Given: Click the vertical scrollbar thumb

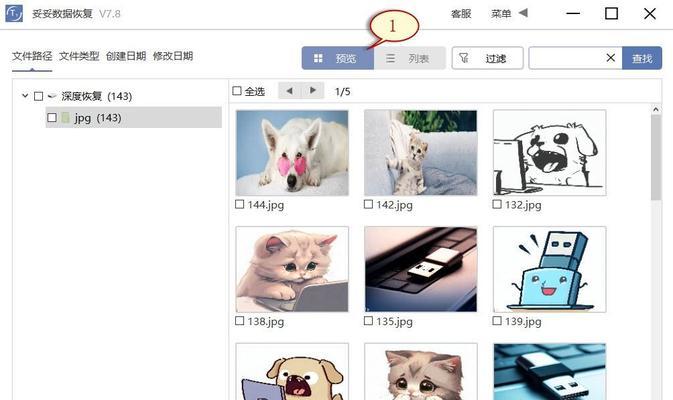Looking at the screenshot, I should coord(656,158).
